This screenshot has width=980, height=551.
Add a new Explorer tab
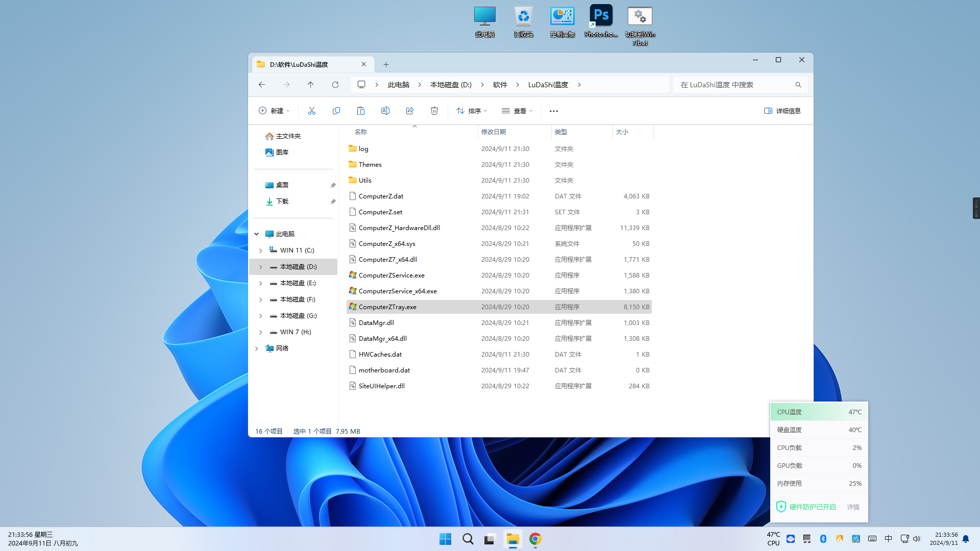386,64
